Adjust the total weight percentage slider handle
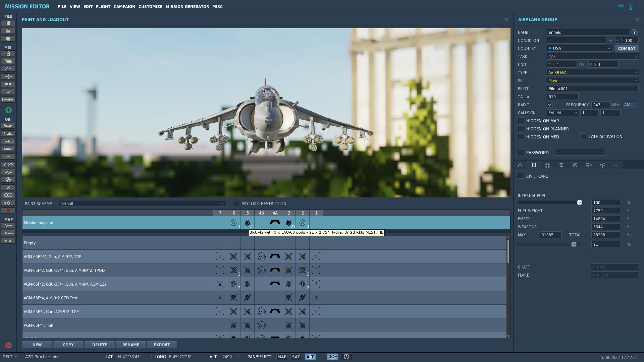The height and width of the screenshot is (362, 644). pos(574,244)
